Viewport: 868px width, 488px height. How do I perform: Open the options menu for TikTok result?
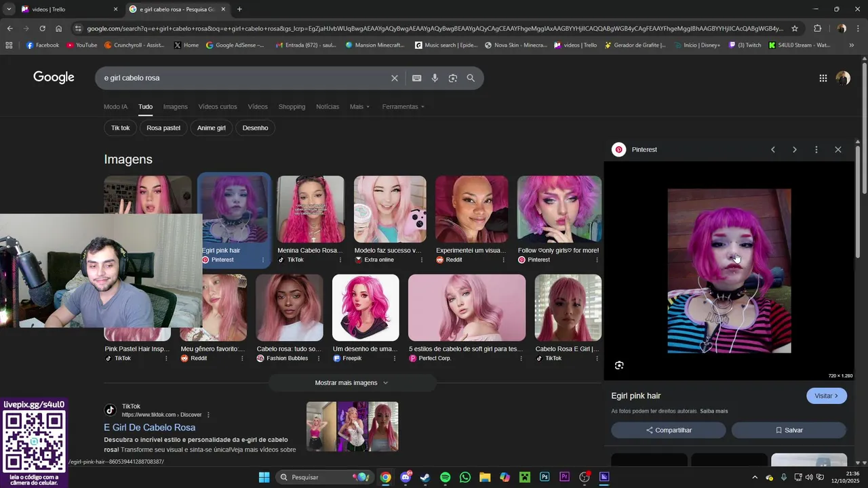(208, 415)
